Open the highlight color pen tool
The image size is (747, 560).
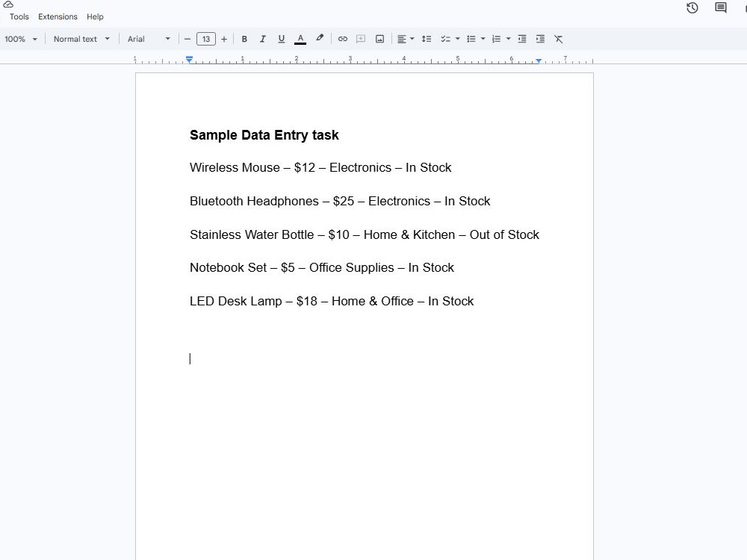[320, 38]
